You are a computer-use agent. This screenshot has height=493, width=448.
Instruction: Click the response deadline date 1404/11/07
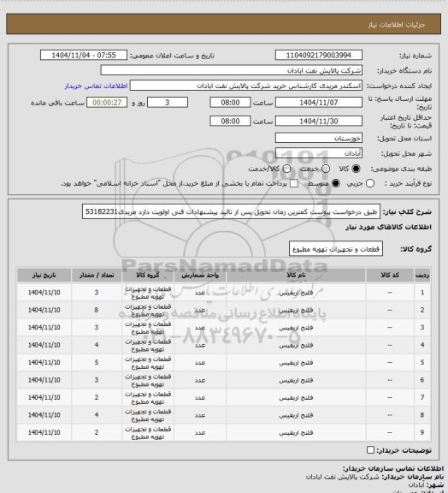click(x=319, y=103)
